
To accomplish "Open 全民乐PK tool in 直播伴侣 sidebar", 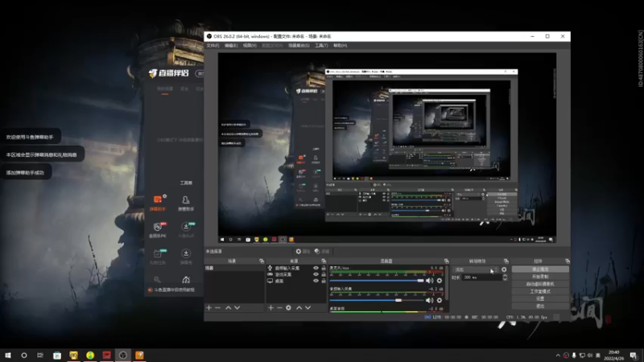I will 158,230.
